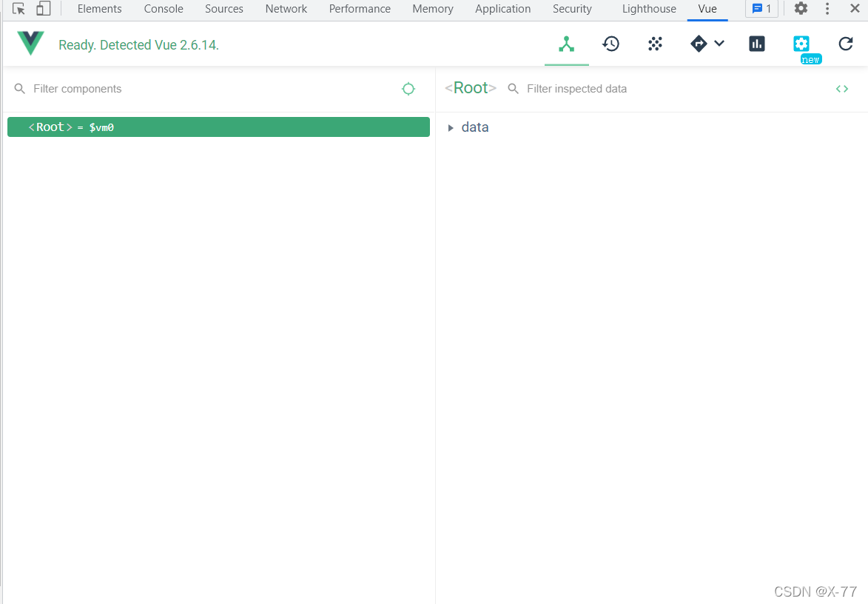Open DevTools settings gear
The image size is (868, 604).
tap(801, 8)
